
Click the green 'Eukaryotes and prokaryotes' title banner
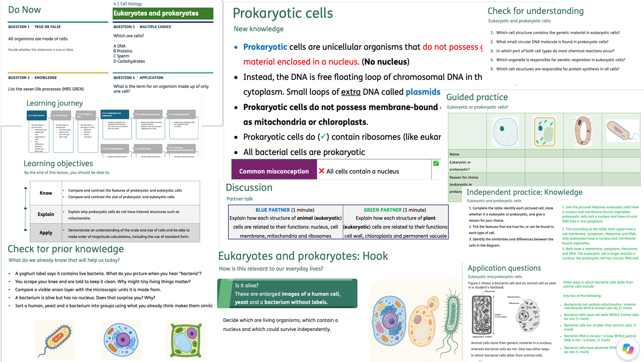[163, 13]
